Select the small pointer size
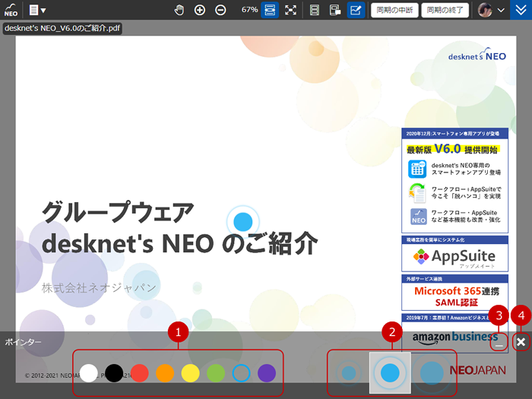Viewport: 532px width, 399px height. click(349, 373)
